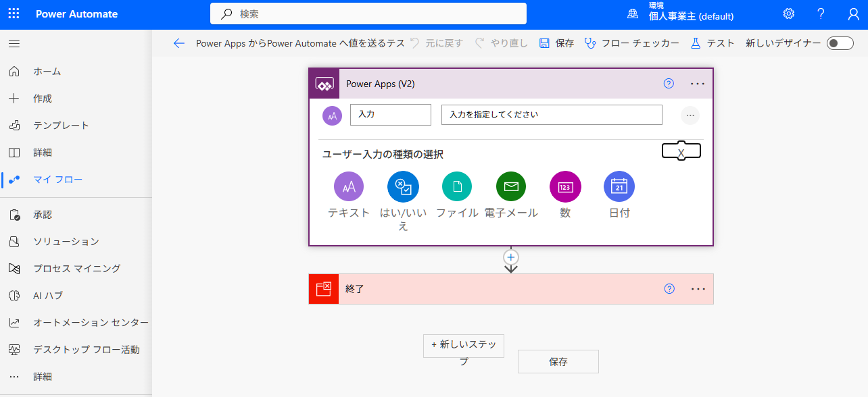
Task: Click 元に戻す undo button
Action: [437, 43]
